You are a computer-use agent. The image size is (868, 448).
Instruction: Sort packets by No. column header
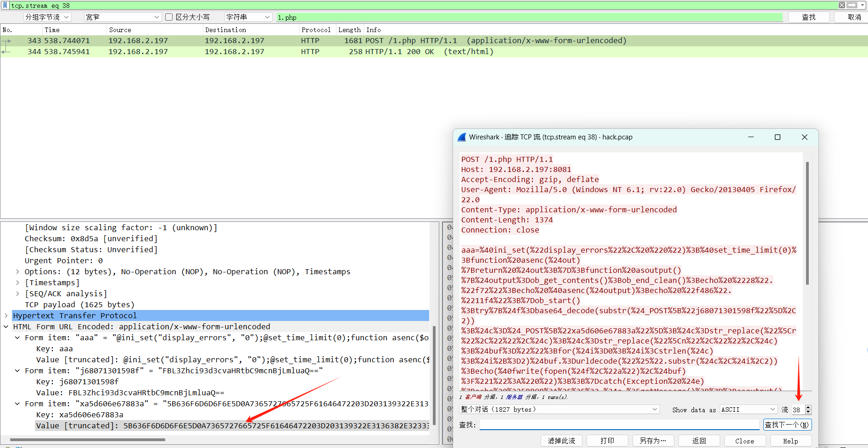(21, 30)
